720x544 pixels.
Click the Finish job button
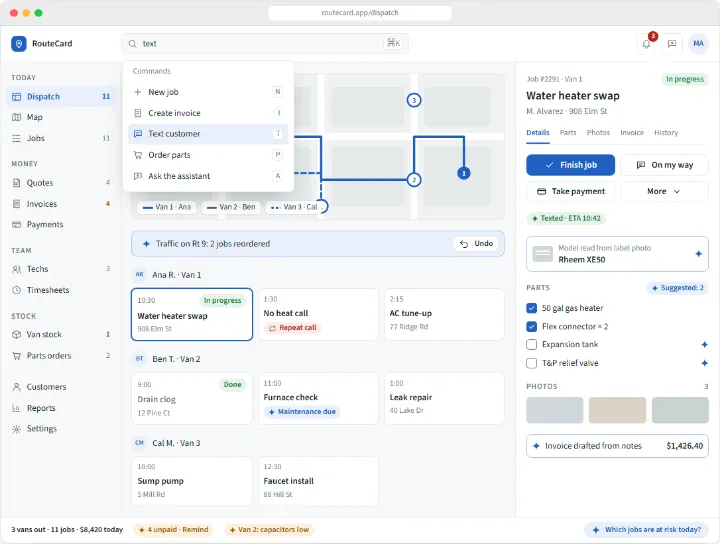tap(570, 165)
